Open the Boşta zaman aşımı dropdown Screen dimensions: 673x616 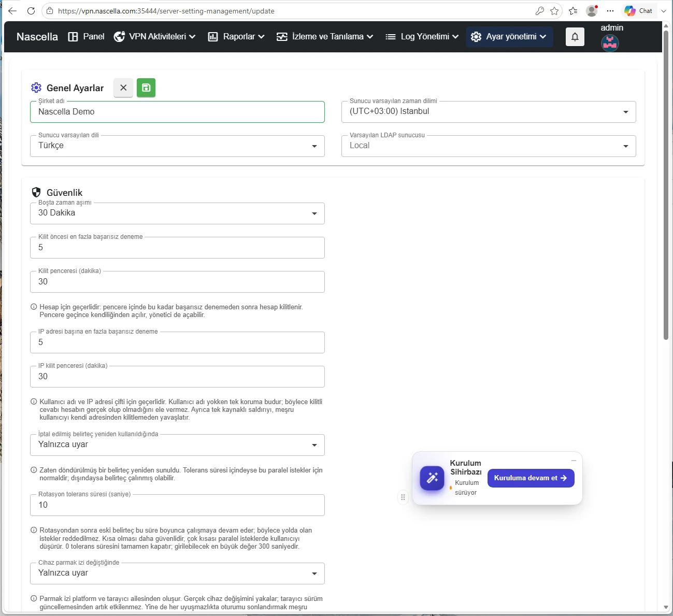pyautogui.click(x=177, y=213)
